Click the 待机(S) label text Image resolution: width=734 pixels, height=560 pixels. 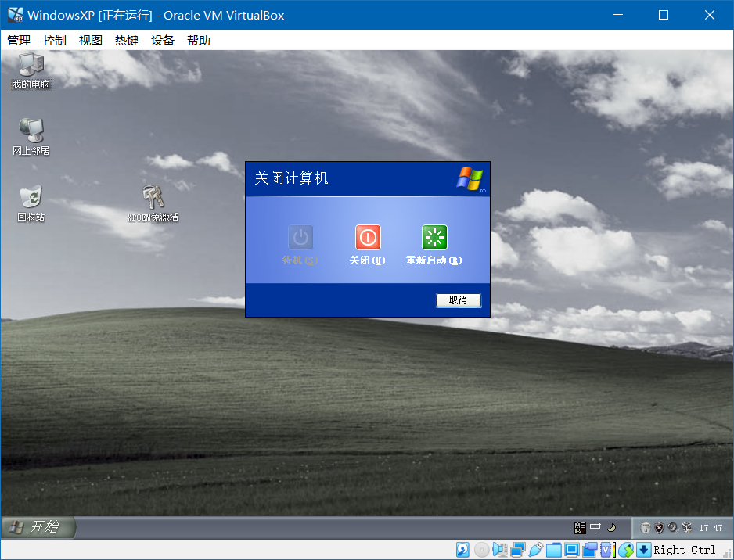click(x=300, y=260)
